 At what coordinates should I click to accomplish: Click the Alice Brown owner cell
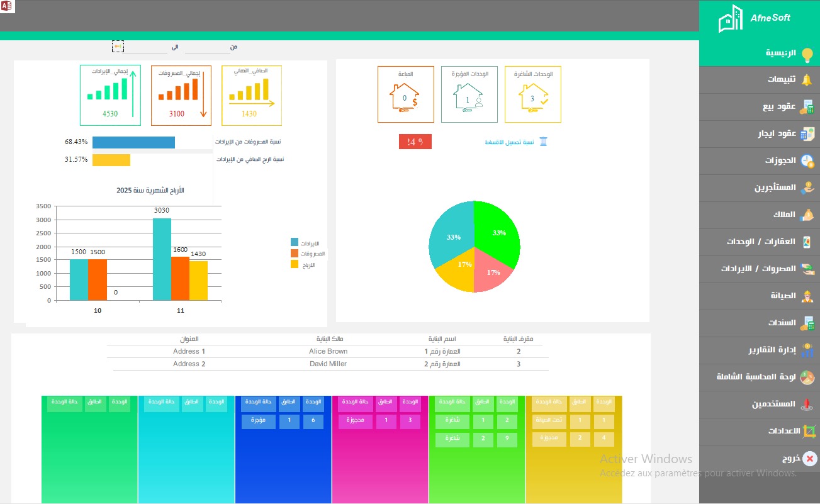(329, 351)
